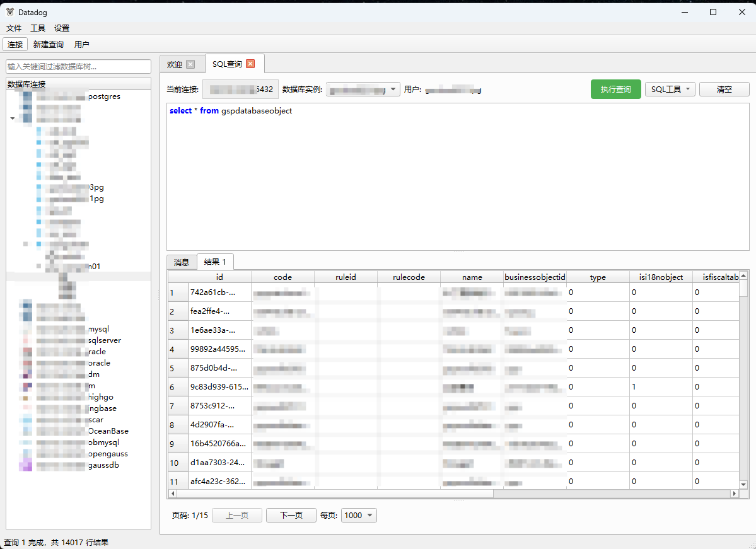Open the 设置 menu
This screenshot has height=549, width=756.
[x=62, y=28]
